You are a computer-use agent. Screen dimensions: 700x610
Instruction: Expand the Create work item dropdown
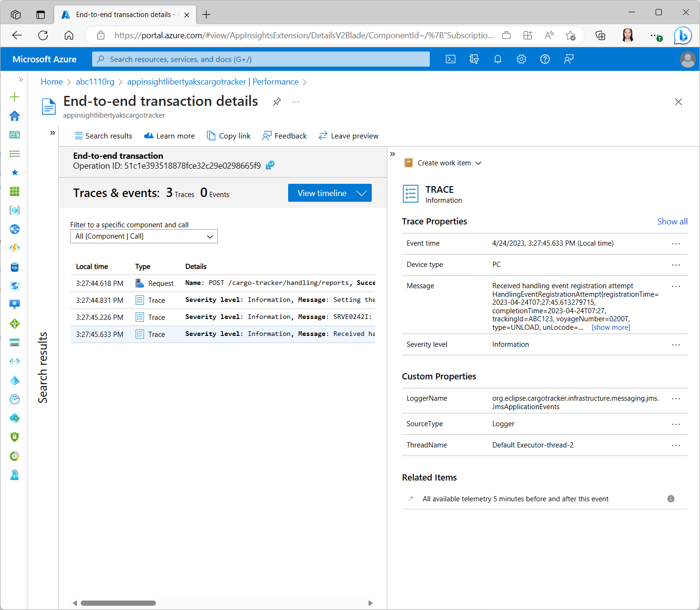(x=478, y=163)
